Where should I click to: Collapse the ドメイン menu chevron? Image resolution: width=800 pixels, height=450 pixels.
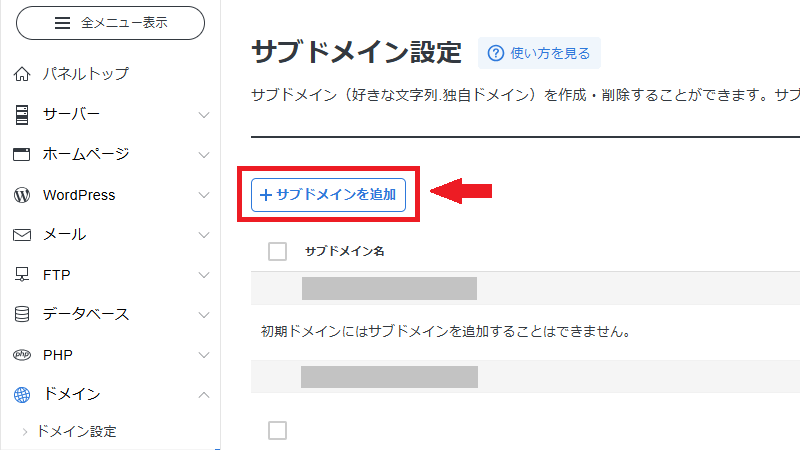[x=204, y=394]
